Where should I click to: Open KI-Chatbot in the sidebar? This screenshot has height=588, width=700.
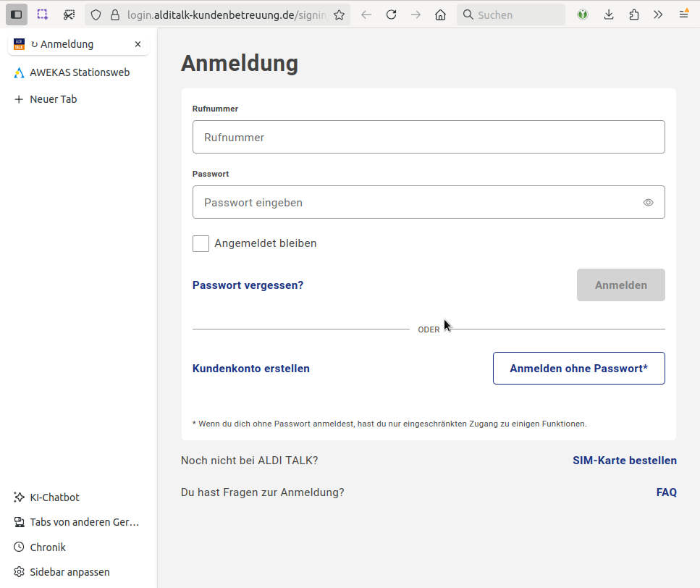[x=54, y=497]
